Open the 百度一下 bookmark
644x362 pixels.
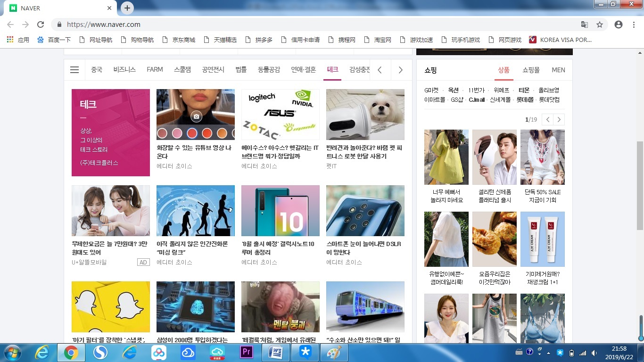(54, 40)
